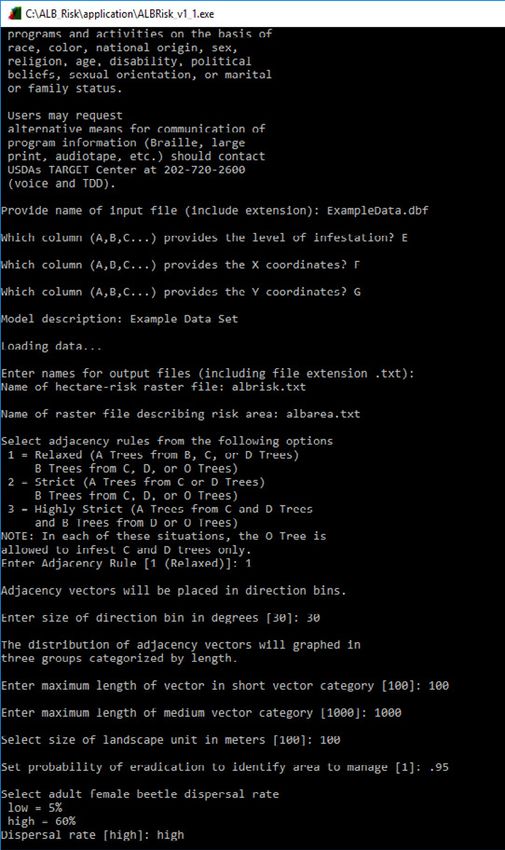
Task: Click the medium vector category value 1000
Action: (x=387, y=712)
